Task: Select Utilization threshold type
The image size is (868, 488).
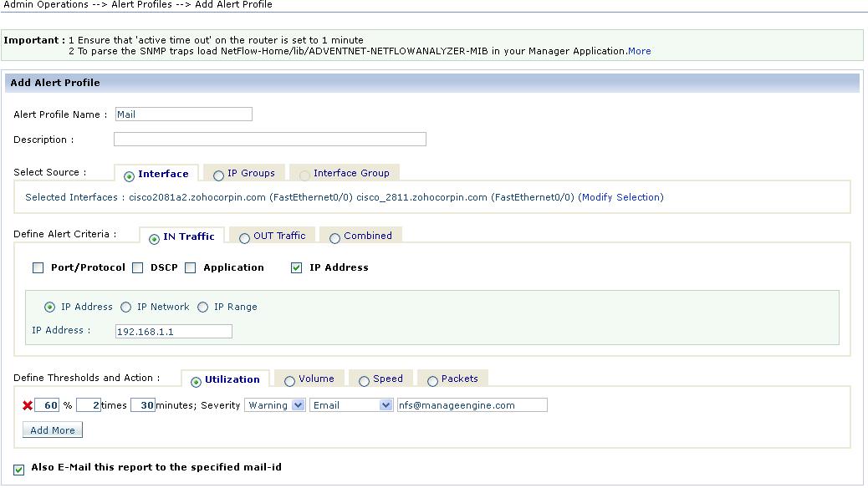Action: coord(196,382)
